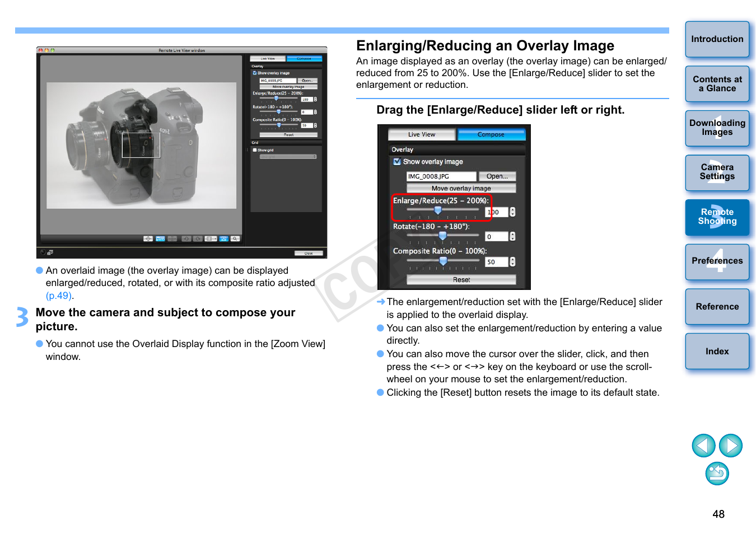The image size is (756, 534).
Task: Click the overlaid camera preview image
Action: [141, 146]
